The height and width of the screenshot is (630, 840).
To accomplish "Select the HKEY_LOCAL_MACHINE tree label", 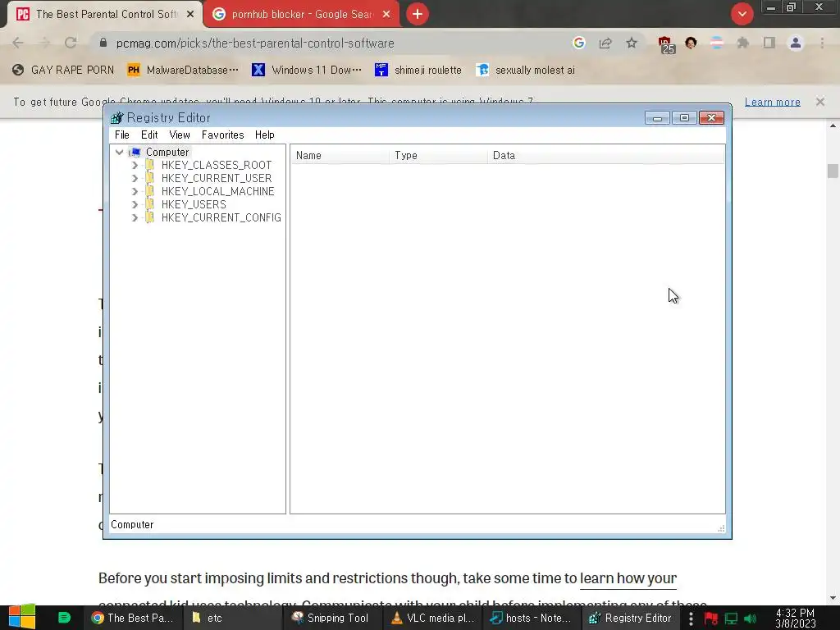I will tap(217, 191).
